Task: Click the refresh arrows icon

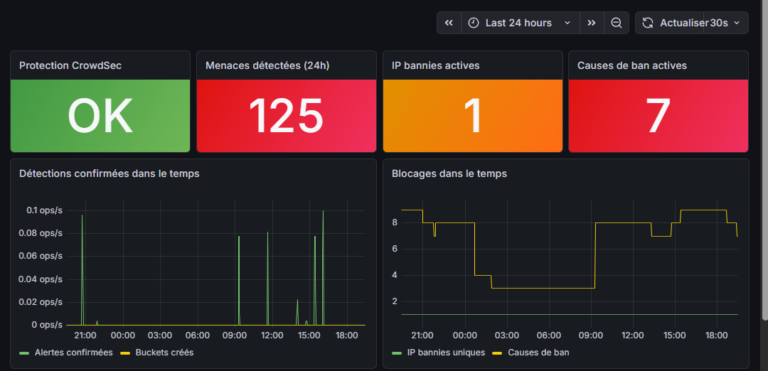Action: point(648,23)
